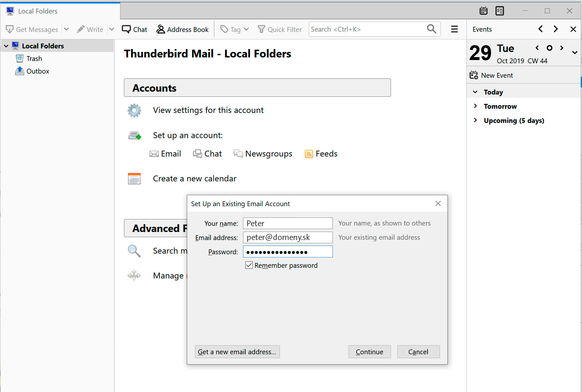Open the calendar tab icon
Screen dimensions: 582x392
click(x=483, y=11)
